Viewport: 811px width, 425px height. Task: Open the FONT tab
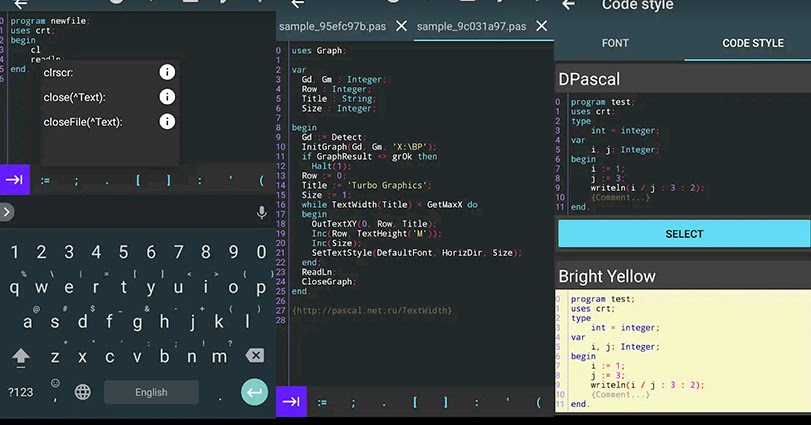click(615, 43)
